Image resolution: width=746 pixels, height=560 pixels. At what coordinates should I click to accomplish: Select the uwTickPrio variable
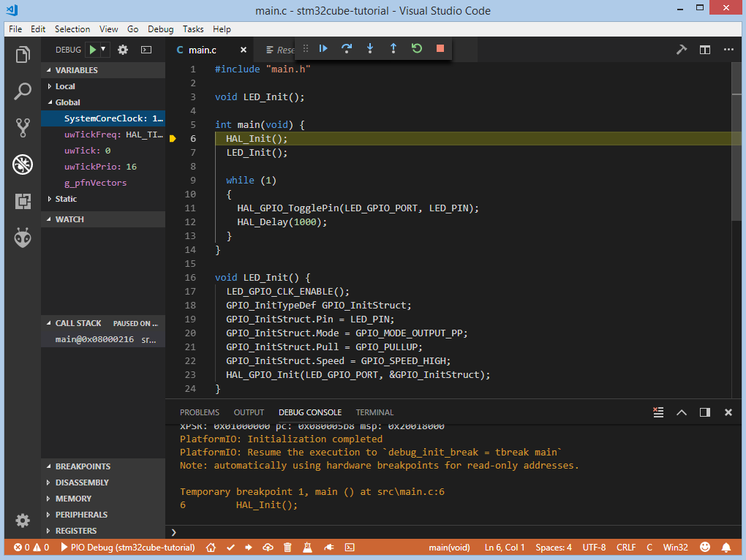(x=103, y=167)
